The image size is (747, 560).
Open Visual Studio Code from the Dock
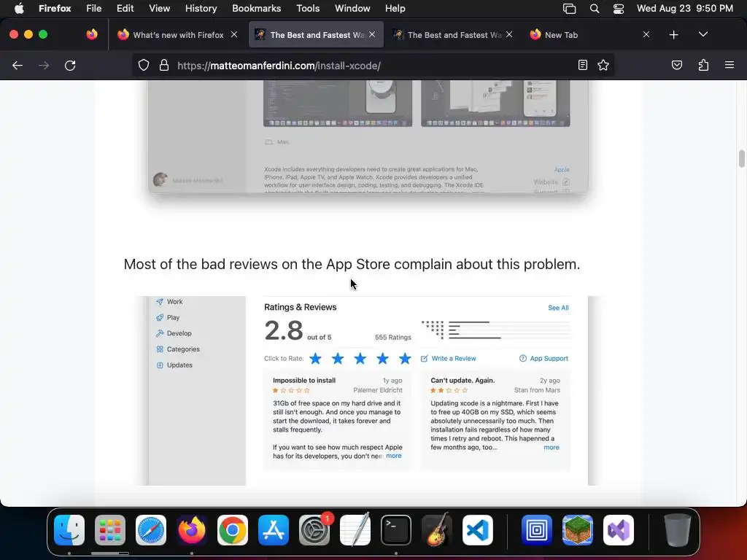point(477,529)
